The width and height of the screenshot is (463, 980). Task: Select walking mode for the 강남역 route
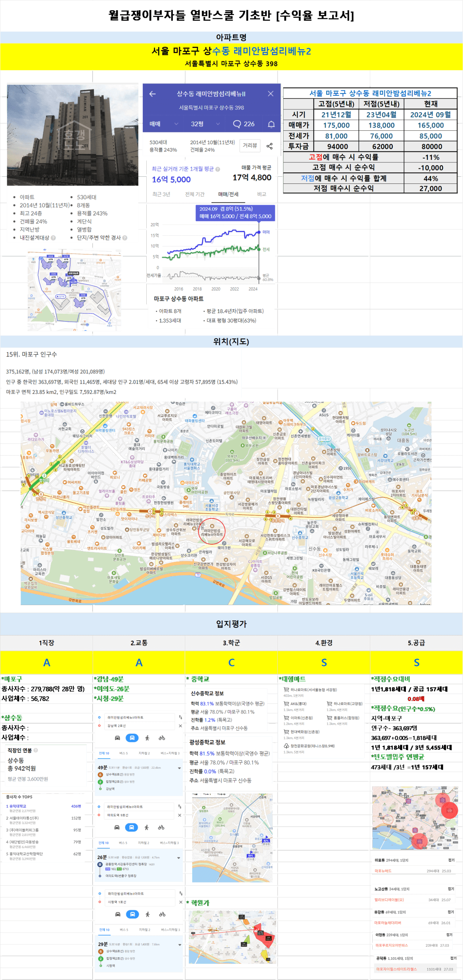click(x=147, y=738)
